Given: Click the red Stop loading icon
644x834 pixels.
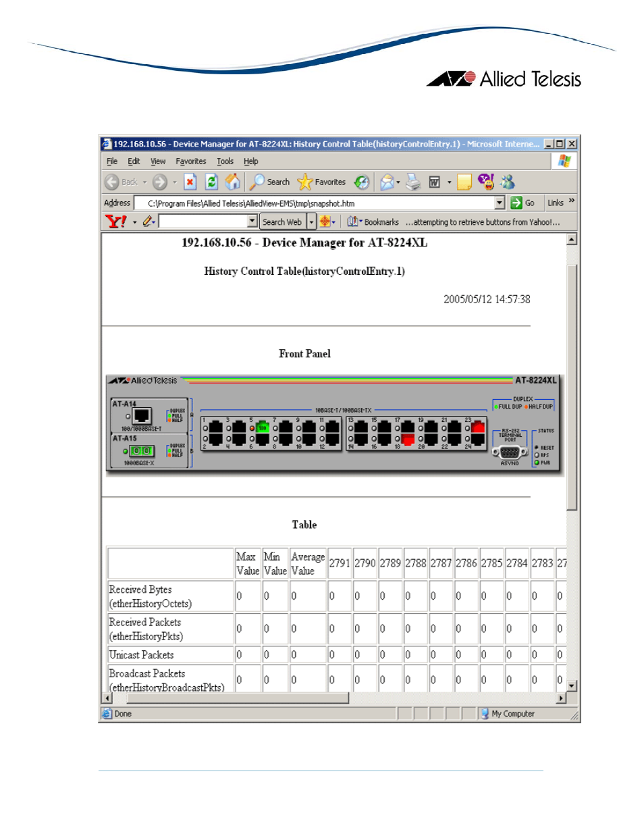Looking at the screenshot, I should [x=190, y=182].
